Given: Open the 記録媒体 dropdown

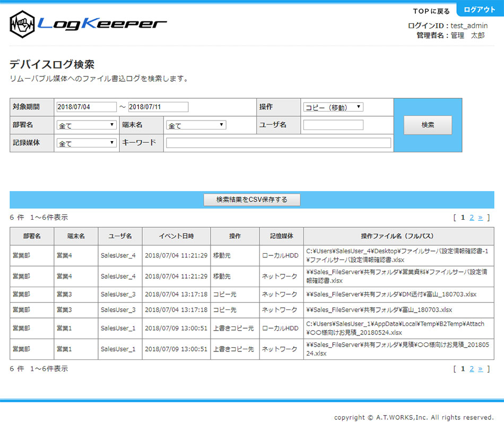Looking at the screenshot, I should pyautogui.click(x=86, y=143).
